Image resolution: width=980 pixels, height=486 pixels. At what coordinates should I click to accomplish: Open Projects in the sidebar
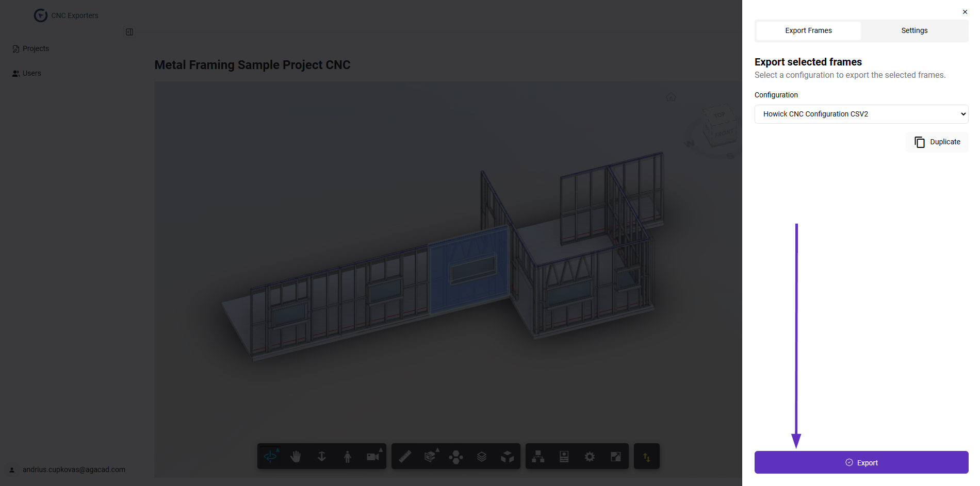click(36, 48)
